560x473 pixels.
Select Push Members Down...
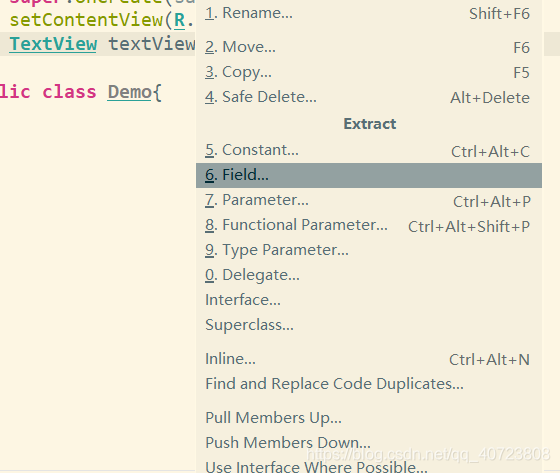coord(369,443)
